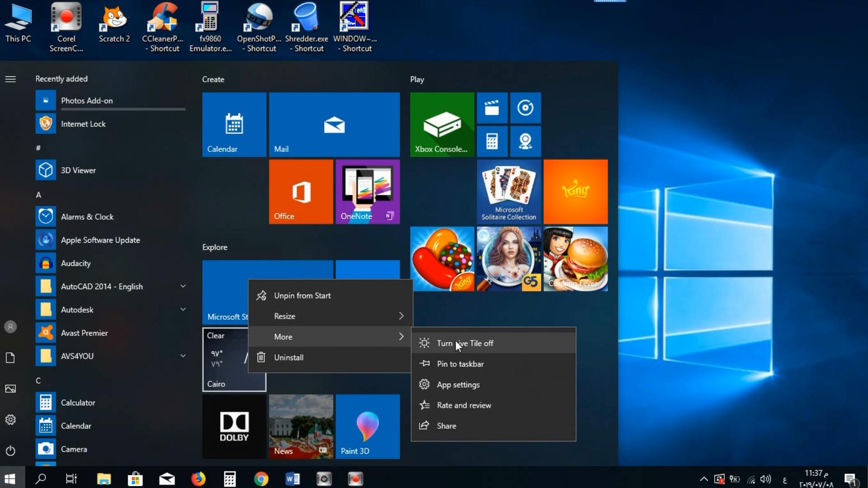Open the orange King tile
Image resolution: width=868 pixels, height=488 pixels.
click(x=576, y=192)
